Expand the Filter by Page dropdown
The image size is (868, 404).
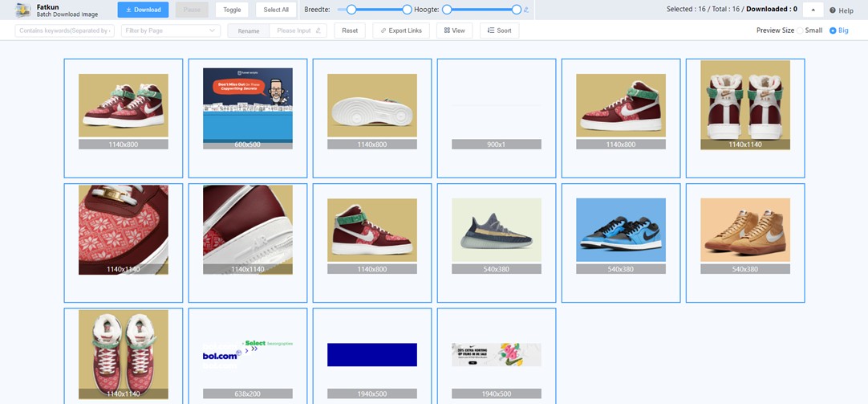171,31
